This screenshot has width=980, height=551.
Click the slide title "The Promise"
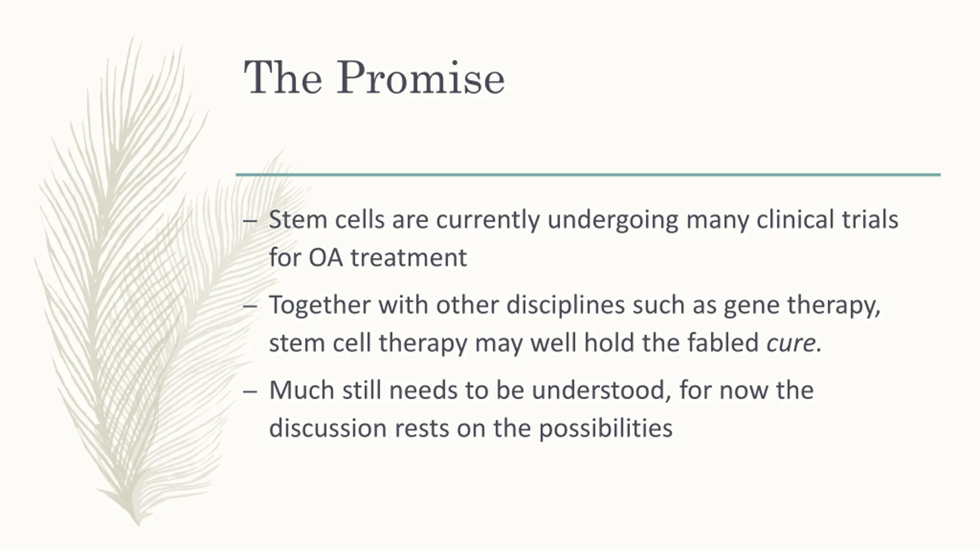pyautogui.click(x=374, y=78)
